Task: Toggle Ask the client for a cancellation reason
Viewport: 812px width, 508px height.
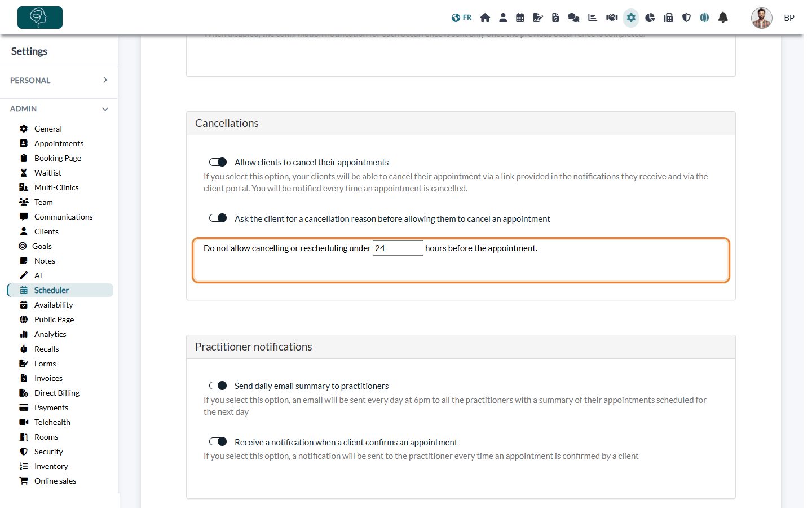Action: (x=218, y=218)
